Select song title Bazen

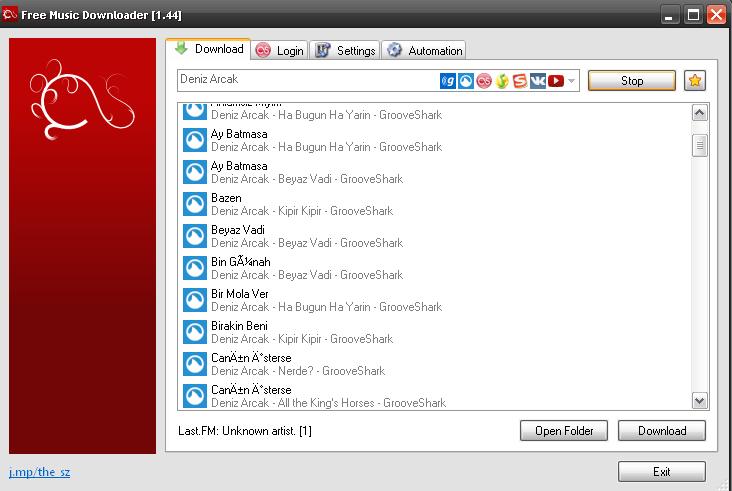226,198
